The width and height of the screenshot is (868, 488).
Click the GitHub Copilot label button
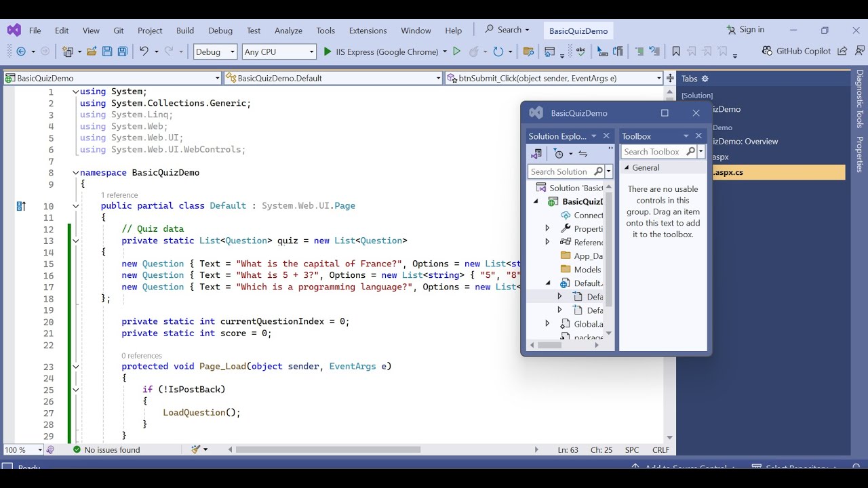coord(804,51)
